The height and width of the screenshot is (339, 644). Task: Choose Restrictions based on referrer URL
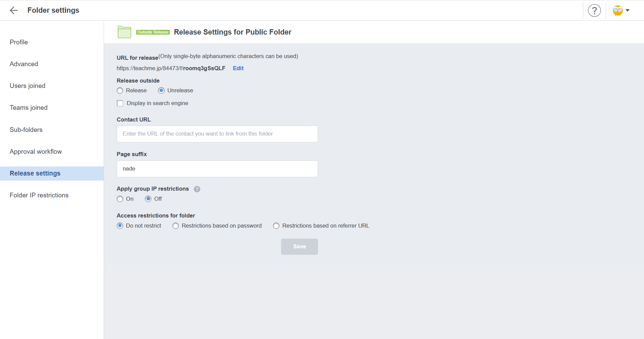(x=276, y=226)
